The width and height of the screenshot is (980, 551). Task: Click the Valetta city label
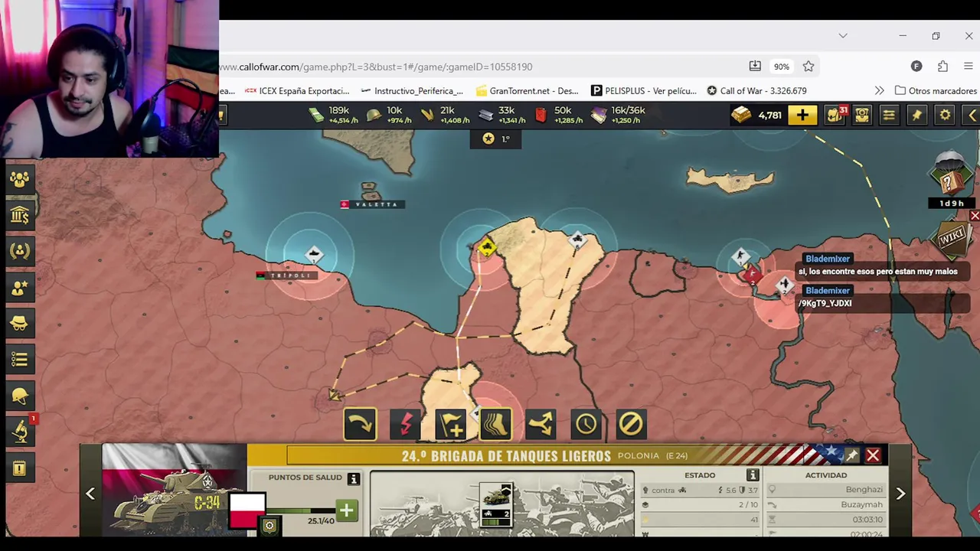click(x=373, y=204)
